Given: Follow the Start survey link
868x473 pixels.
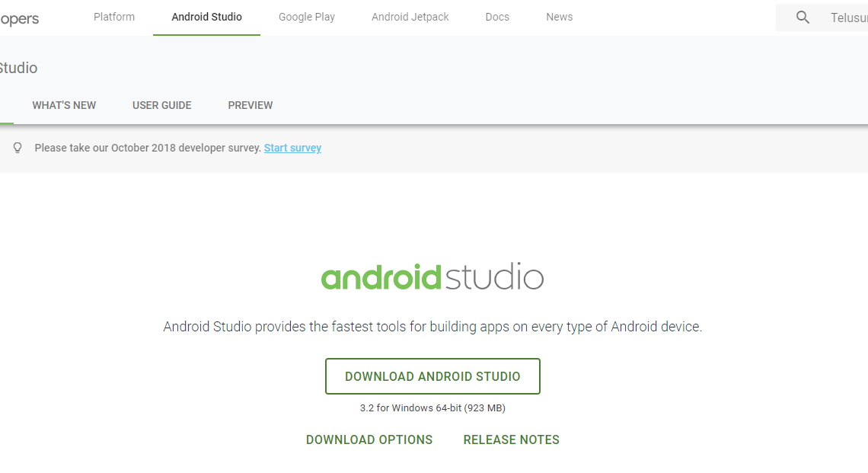Looking at the screenshot, I should 292,148.
